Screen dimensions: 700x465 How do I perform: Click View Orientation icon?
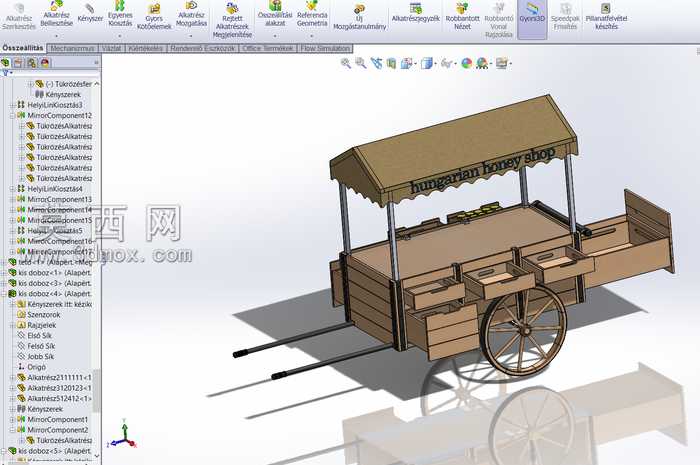pyautogui.click(x=406, y=63)
